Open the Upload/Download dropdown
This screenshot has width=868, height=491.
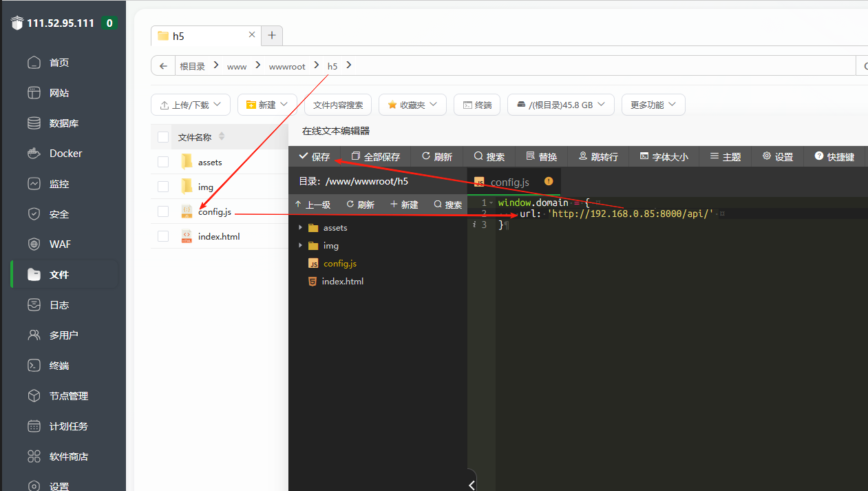(x=191, y=105)
